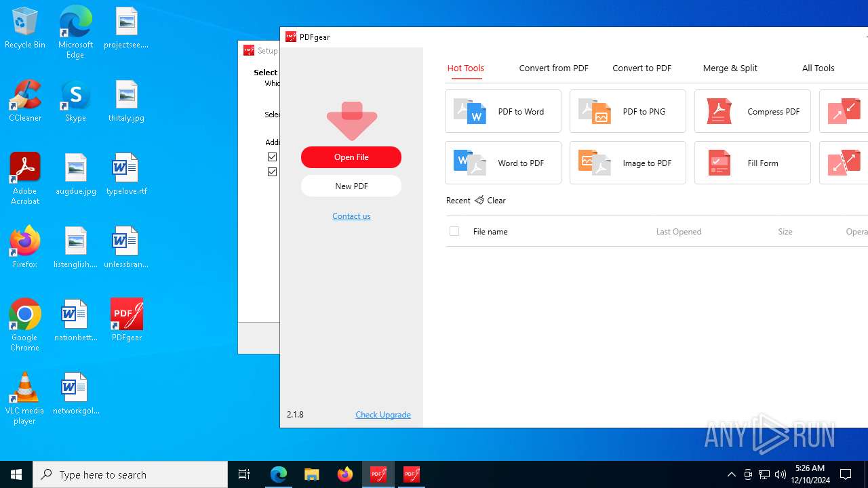The height and width of the screenshot is (488, 868).
Task: Select the Adobe Acrobat desktop shortcut
Action: (x=25, y=179)
